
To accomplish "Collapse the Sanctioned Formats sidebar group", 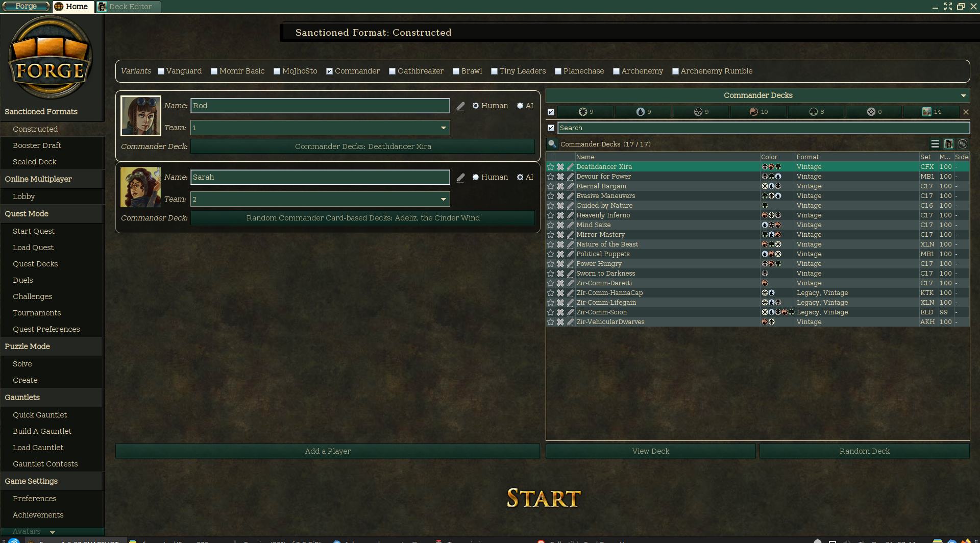I will tap(53, 112).
